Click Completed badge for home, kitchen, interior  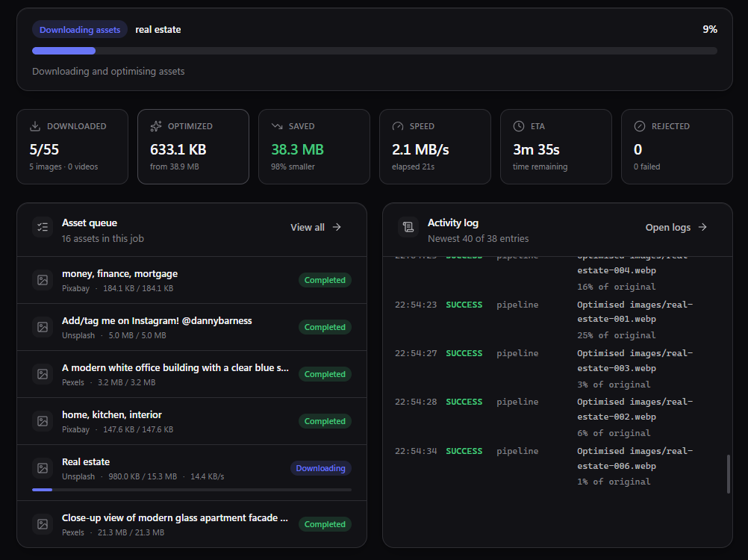pyautogui.click(x=325, y=421)
